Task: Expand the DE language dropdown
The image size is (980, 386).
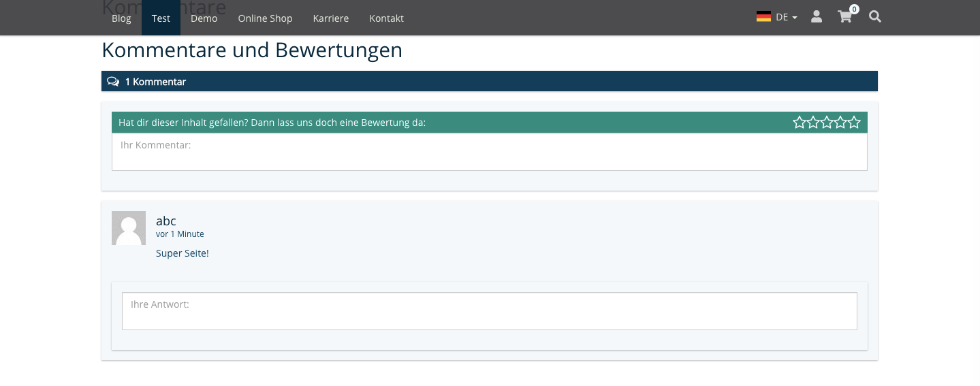Action: 786,18
